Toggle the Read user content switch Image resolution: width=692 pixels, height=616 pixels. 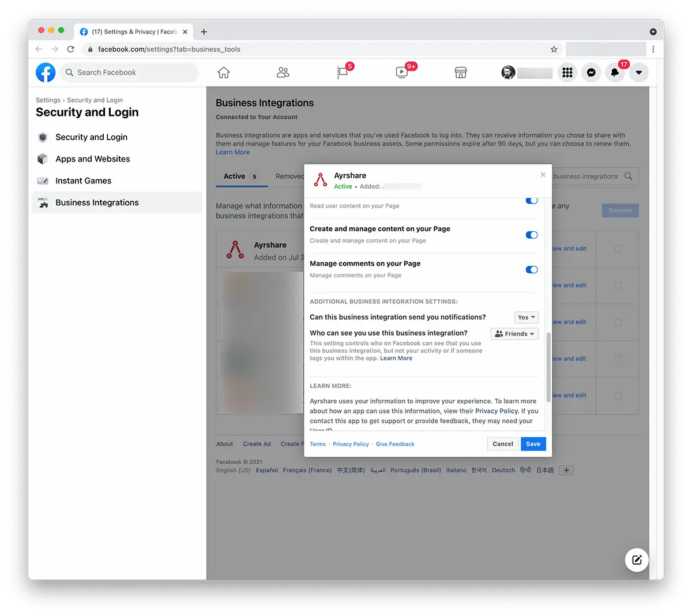(532, 201)
